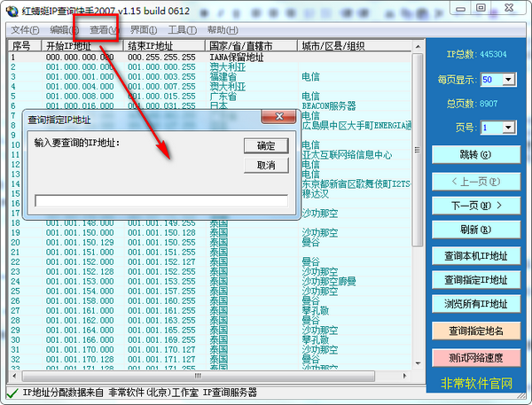
Task: Open the 文件(F) menu
Action: pyautogui.click(x=25, y=29)
